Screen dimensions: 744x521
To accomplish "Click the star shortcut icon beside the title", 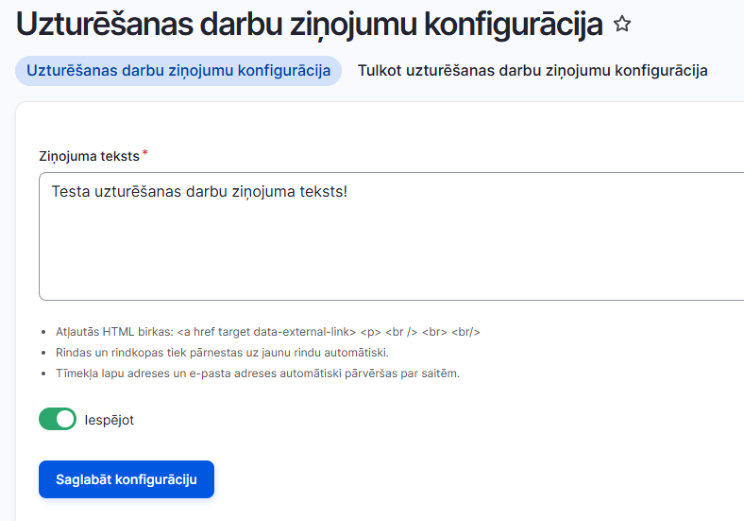I will [622, 24].
